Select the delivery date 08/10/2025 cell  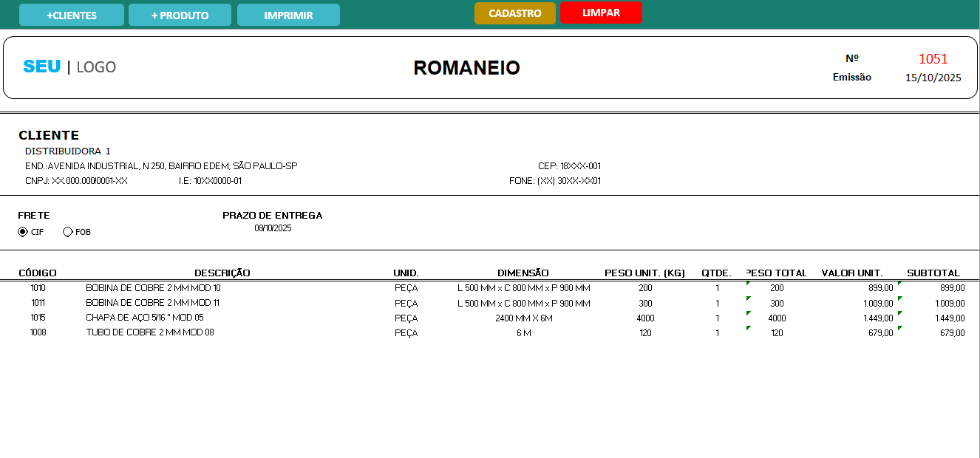tap(273, 228)
